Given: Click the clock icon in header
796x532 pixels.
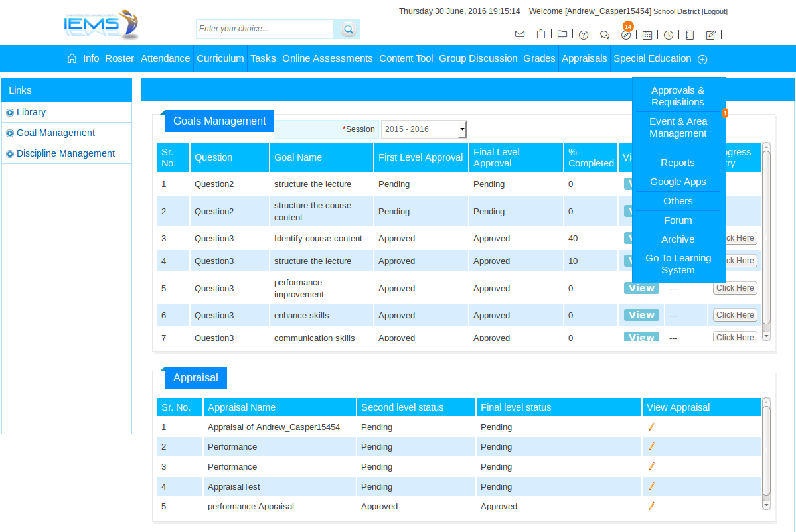Looking at the screenshot, I should tap(669, 35).
